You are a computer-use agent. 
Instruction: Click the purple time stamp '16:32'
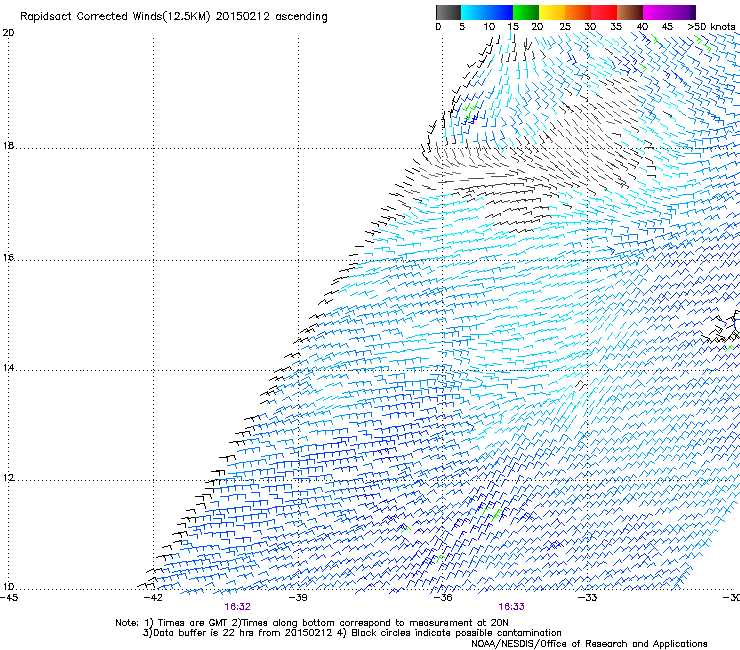[x=237, y=607]
